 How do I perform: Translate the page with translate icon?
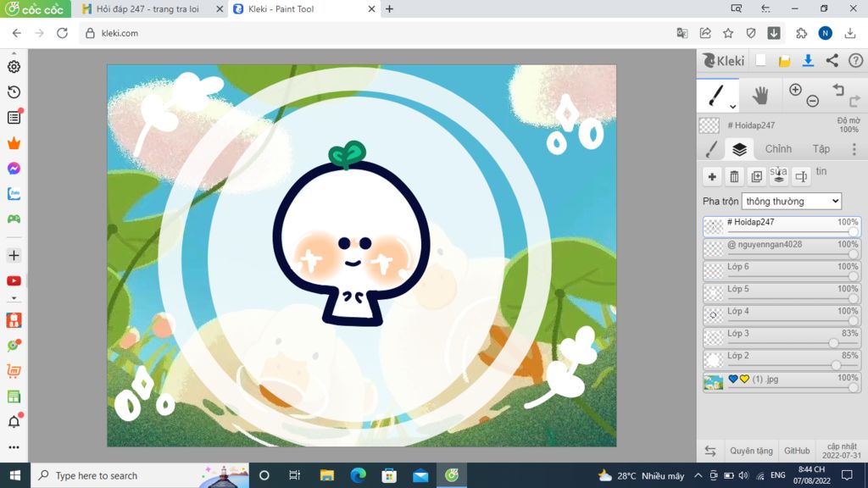tap(682, 33)
